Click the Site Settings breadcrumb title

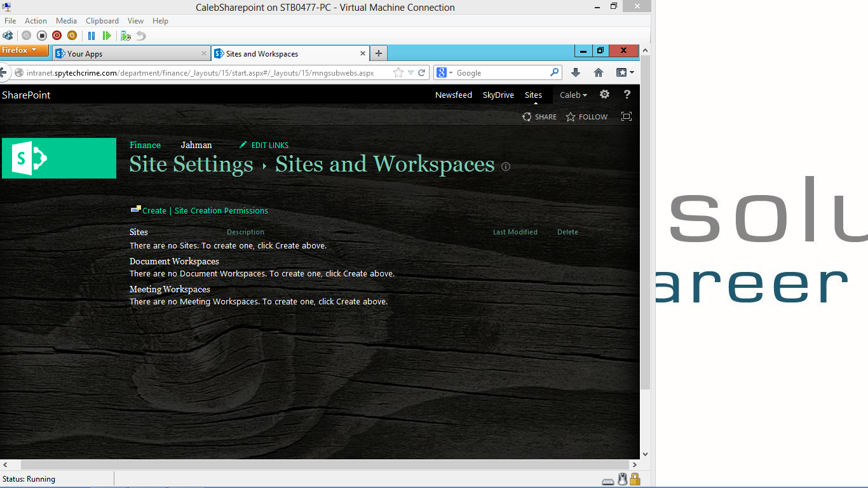(x=191, y=164)
